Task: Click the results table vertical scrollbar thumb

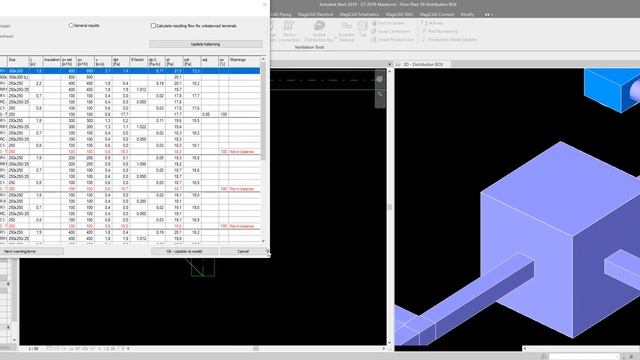Action: 263,112
